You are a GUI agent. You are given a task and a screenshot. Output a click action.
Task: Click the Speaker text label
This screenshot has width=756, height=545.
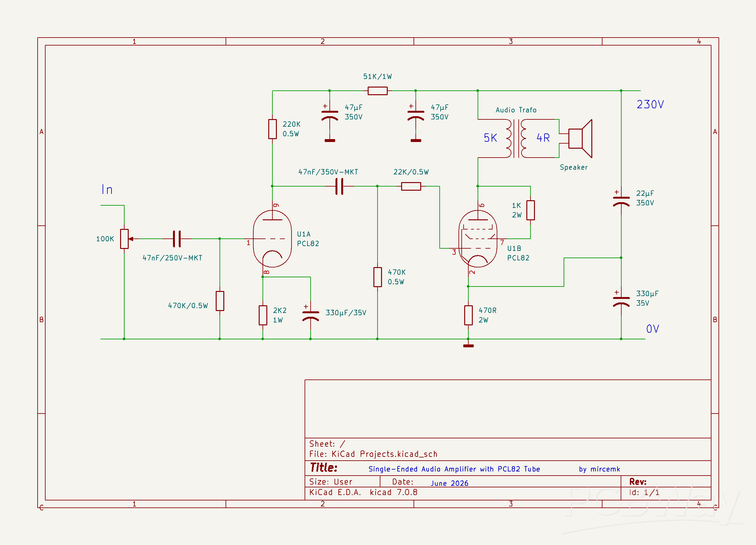(x=573, y=167)
